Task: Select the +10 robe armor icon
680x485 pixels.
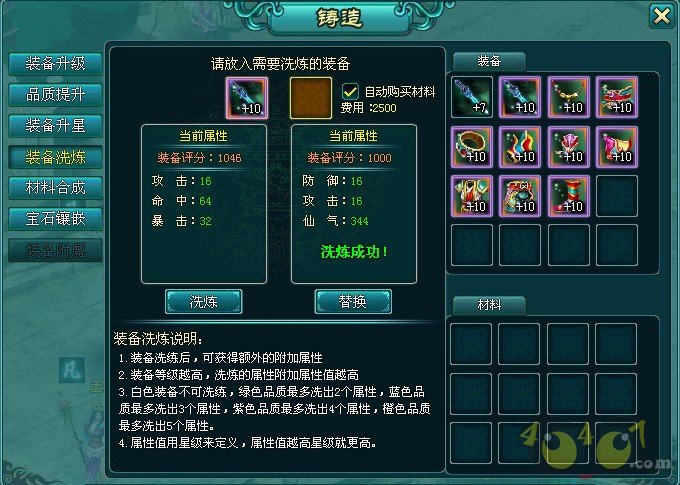Action: [472, 196]
